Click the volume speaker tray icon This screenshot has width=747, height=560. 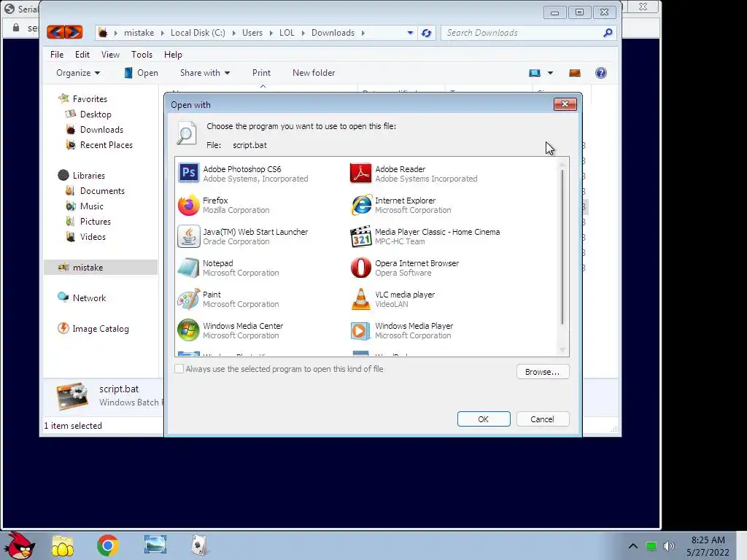(x=669, y=546)
